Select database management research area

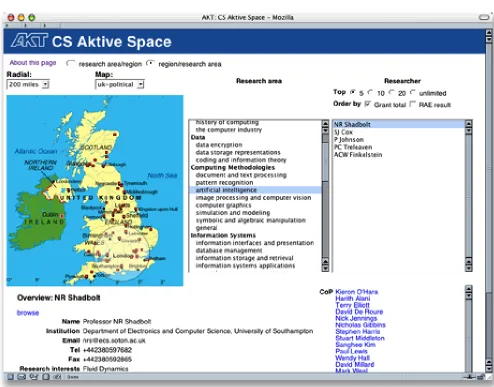229,250
